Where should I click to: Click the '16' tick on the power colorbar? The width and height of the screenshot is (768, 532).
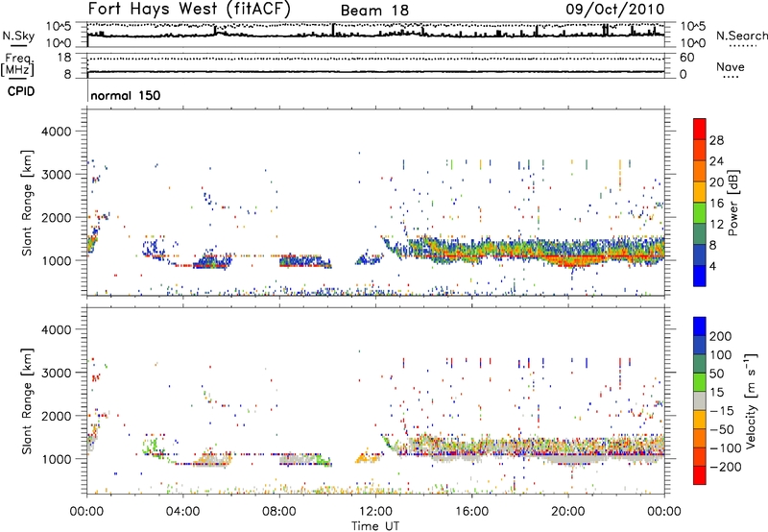pos(716,204)
